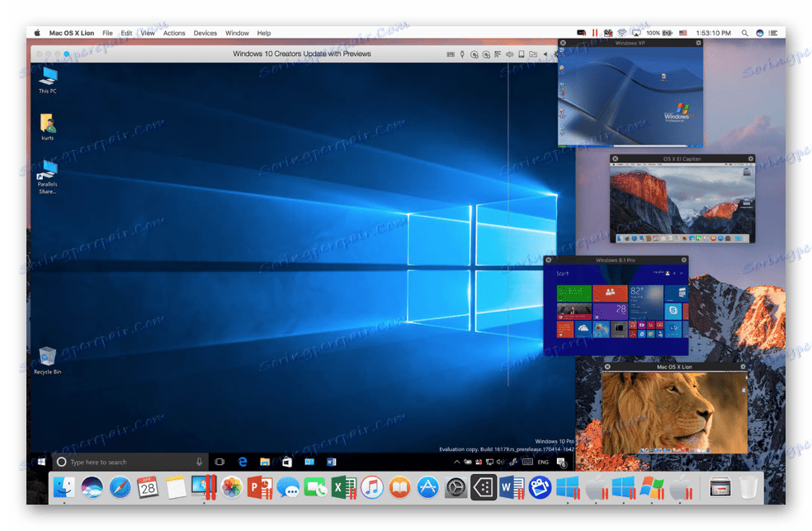This screenshot has width=812, height=531.
Task: Collapse the Parallels toolbar status icons arrow
Action: pyautogui.click(x=545, y=54)
